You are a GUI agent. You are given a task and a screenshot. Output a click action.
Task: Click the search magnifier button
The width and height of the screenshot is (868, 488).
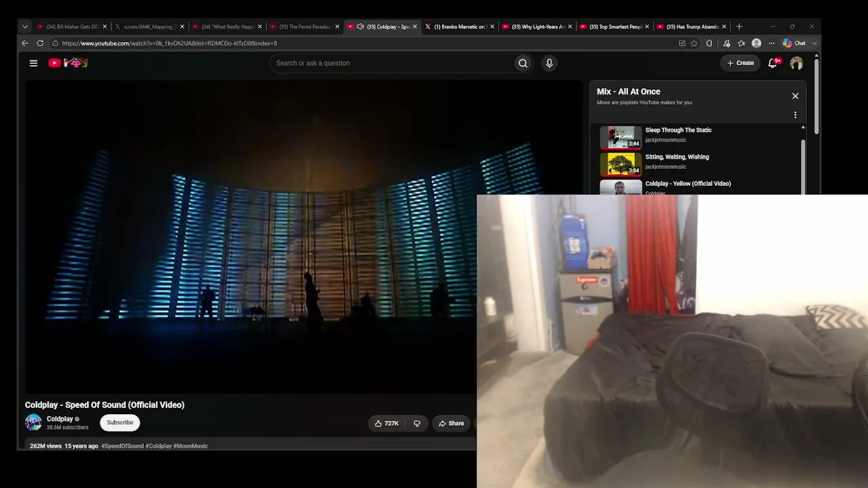tap(523, 63)
